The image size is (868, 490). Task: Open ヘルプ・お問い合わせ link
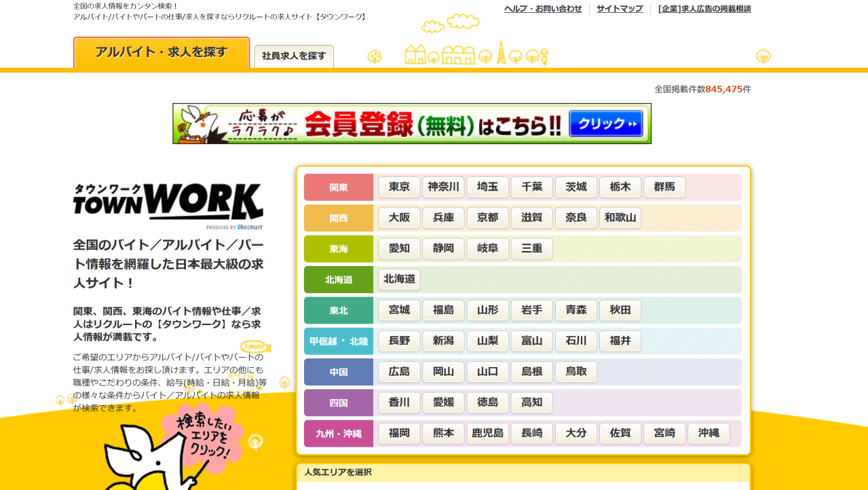tap(543, 9)
